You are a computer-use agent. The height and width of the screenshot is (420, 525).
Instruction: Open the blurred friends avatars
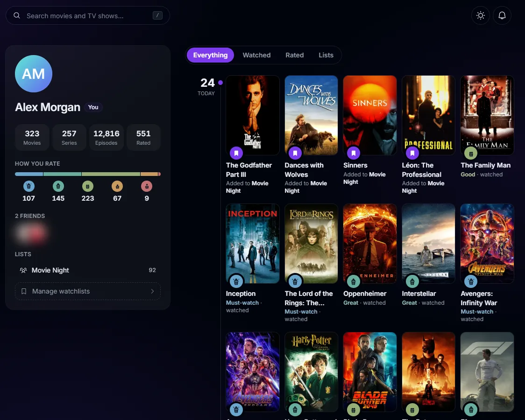click(31, 233)
